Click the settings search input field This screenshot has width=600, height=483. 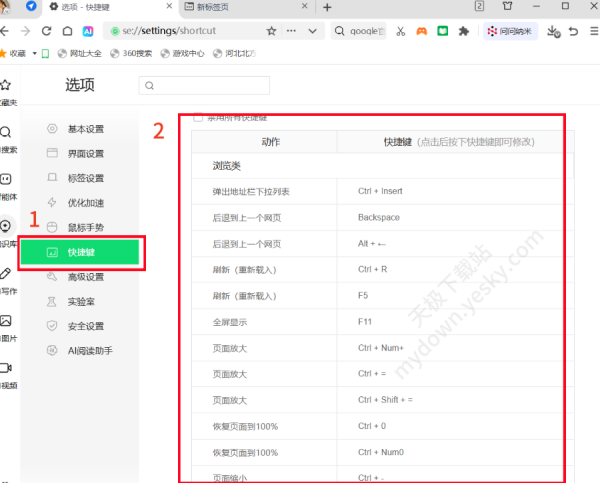pyautogui.click(x=205, y=86)
